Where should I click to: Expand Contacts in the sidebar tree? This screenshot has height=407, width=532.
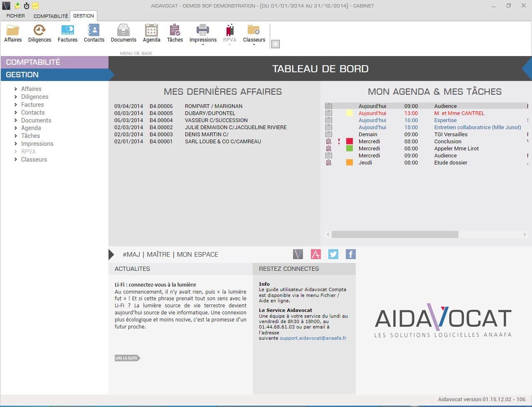pyautogui.click(x=15, y=113)
